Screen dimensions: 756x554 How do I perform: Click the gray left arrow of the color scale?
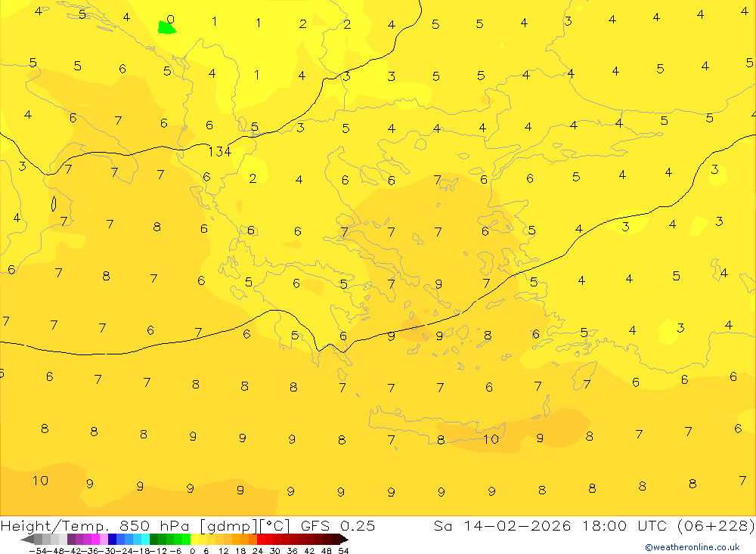pos(27,539)
